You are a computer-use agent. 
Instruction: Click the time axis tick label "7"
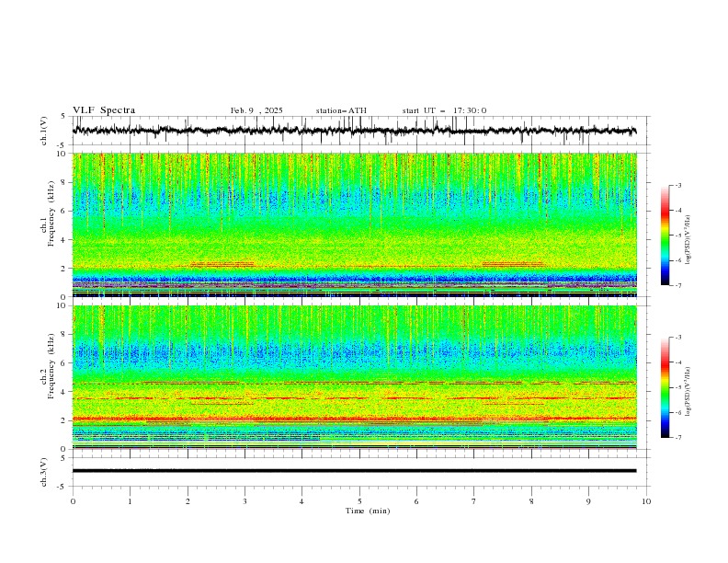click(474, 501)
